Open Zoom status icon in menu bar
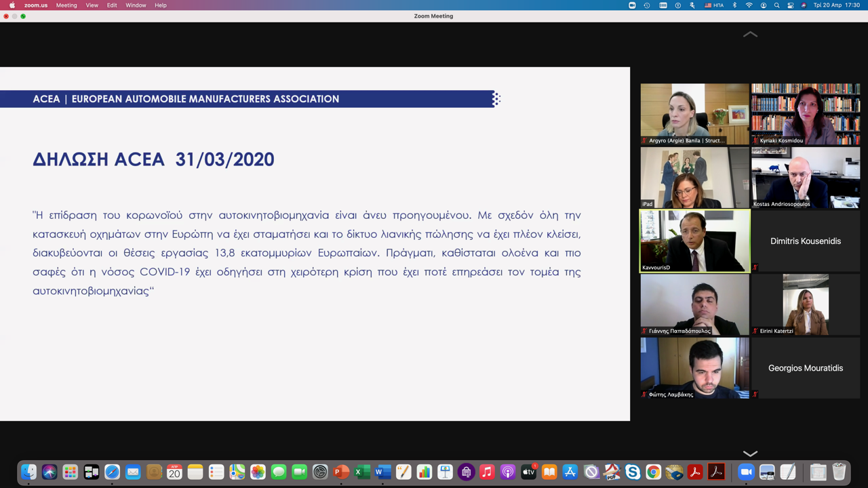868x488 pixels. point(632,5)
